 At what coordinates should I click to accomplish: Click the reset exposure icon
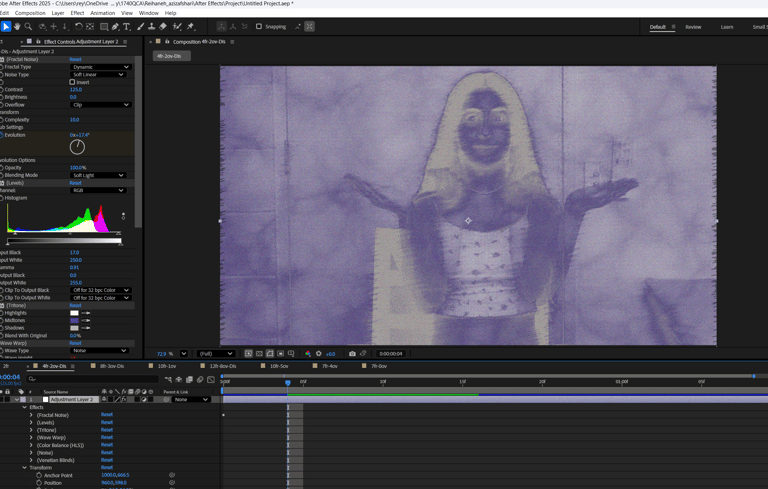point(319,353)
